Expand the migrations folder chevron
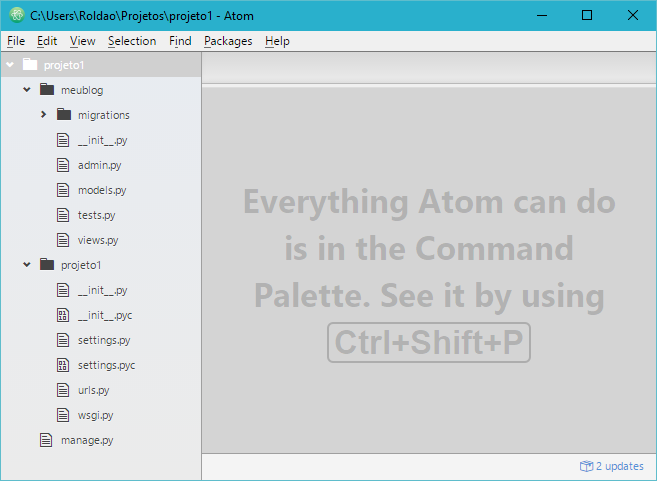Viewport: 657px width, 481px height. tap(43, 114)
